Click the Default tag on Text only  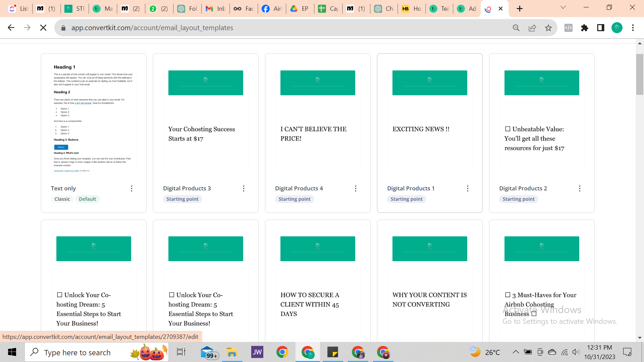(x=87, y=199)
